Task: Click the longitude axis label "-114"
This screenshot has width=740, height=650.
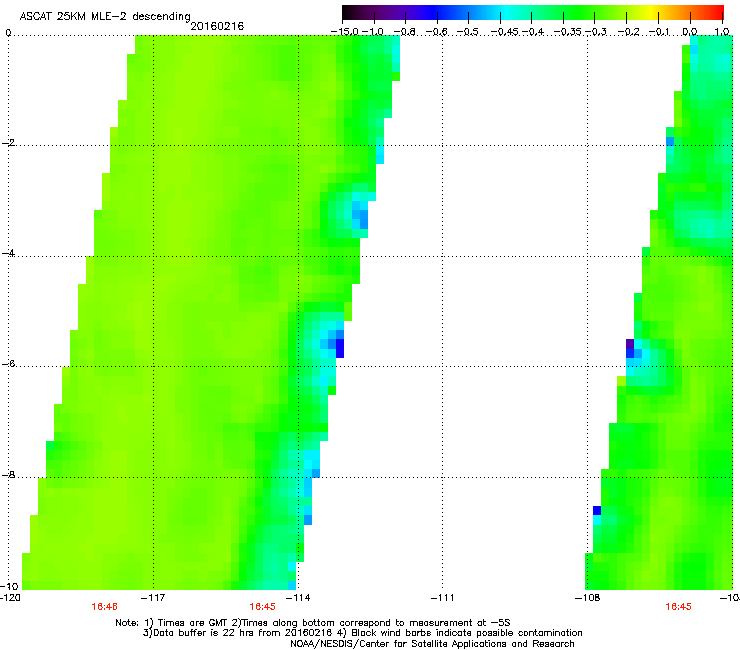Action: pos(298,598)
